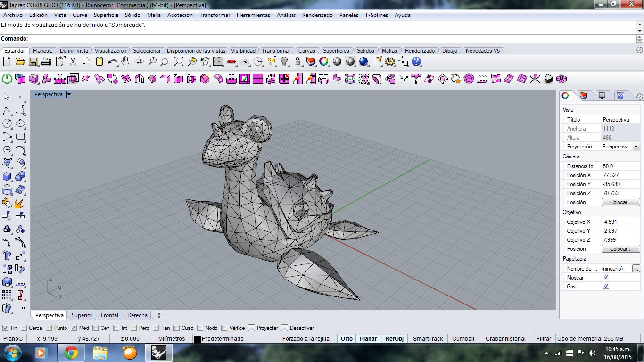Toggle the Cen osnap checkbox

coord(95,328)
